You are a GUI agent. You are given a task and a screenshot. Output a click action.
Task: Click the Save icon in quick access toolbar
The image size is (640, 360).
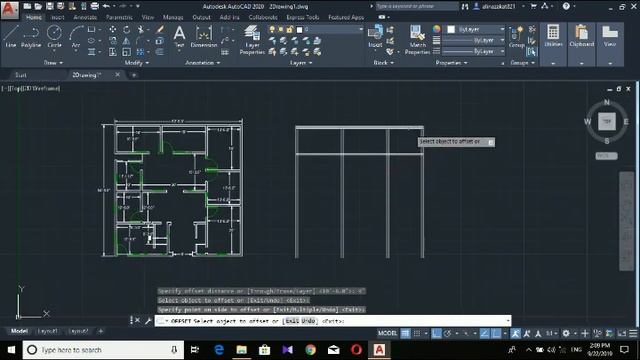tap(50, 6)
